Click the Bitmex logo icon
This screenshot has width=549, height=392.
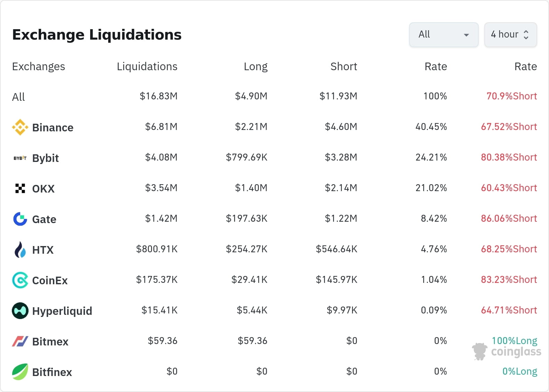point(20,341)
